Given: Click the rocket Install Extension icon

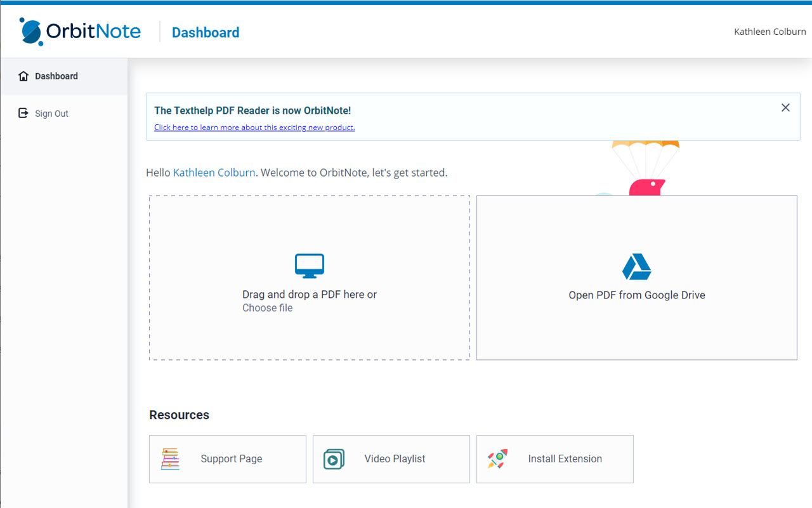Looking at the screenshot, I should point(497,458).
